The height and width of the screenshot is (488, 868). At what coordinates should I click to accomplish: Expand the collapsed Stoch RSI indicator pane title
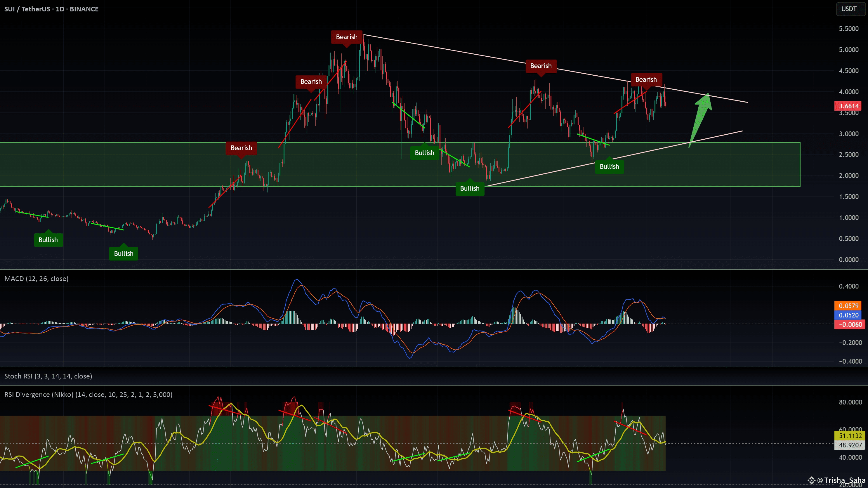pyautogui.click(x=48, y=376)
